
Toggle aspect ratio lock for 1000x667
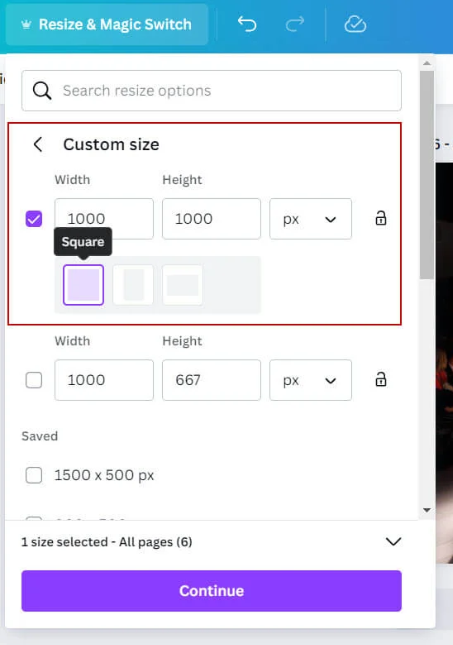pos(381,380)
